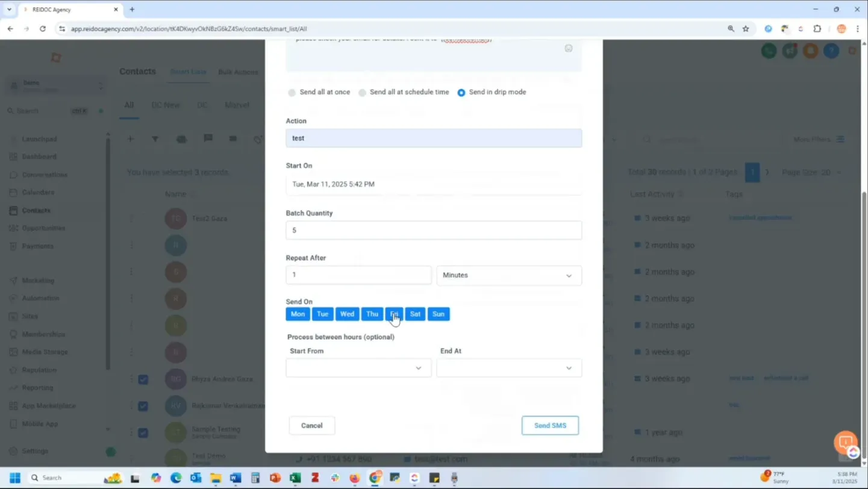Viewport: 868px width, 489px height.
Task: Click the browser zoom magnifier icon
Action: (x=731, y=29)
